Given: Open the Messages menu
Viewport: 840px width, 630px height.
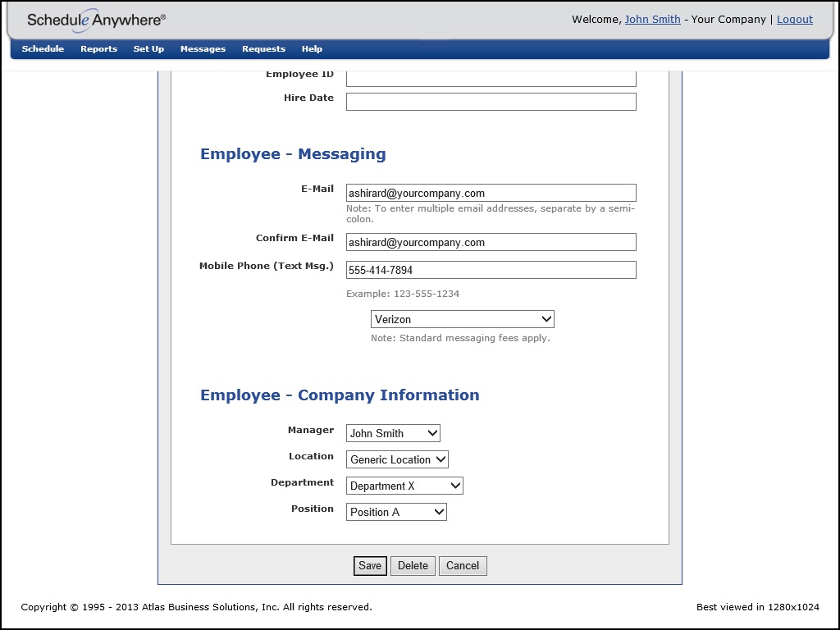Looking at the screenshot, I should click(x=203, y=49).
